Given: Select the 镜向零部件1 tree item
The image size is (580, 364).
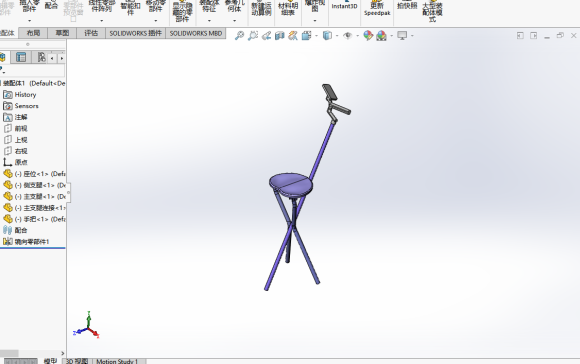Looking at the screenshot, I should point(26,242).
